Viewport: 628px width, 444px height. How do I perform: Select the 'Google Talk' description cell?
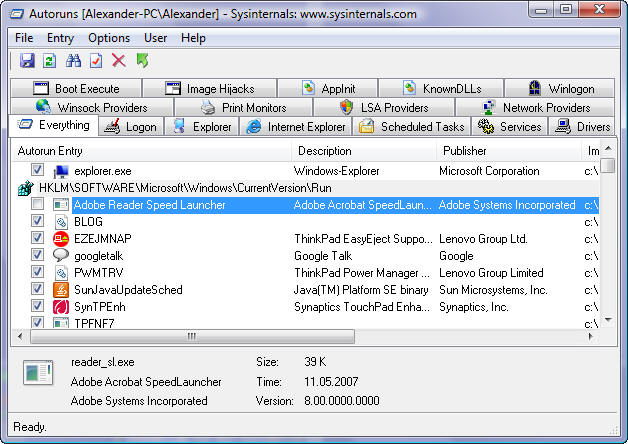323,256
